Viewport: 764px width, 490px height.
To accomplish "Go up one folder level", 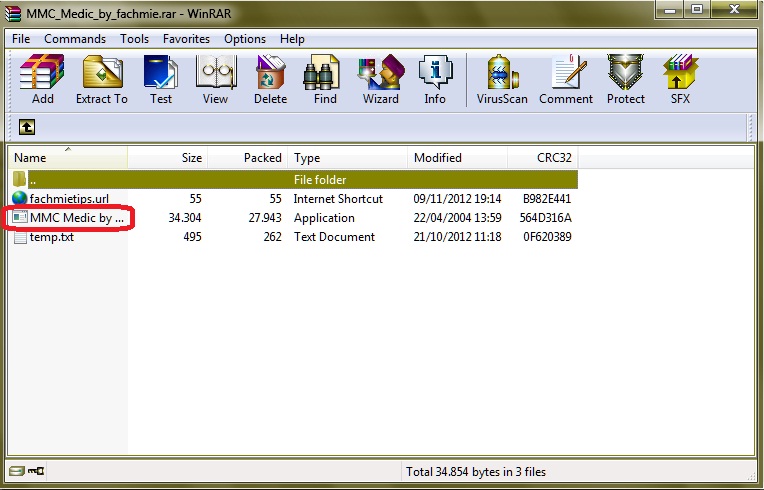I will pos(27,127).
